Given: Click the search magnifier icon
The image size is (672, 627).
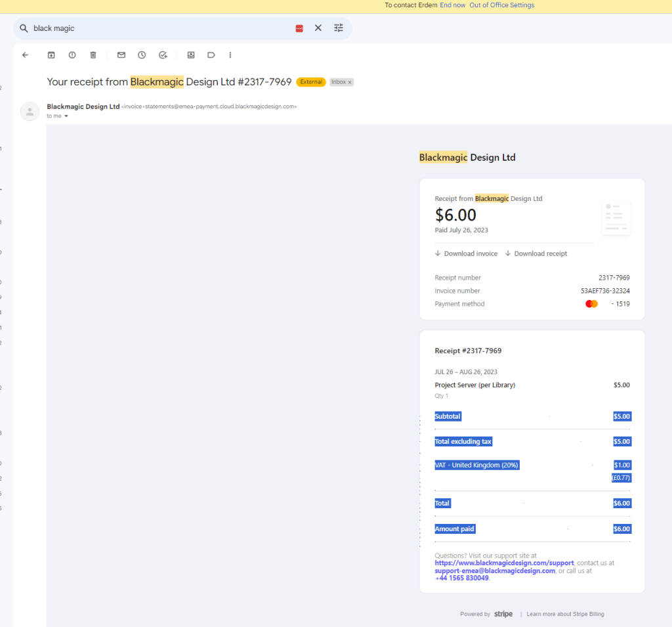Looking at the screenshot, I should click(x=24, y=28).
